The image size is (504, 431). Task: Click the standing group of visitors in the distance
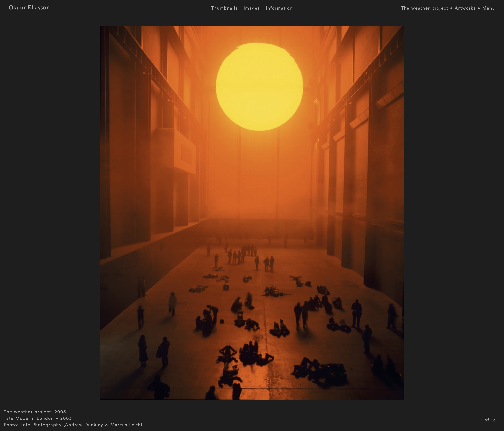click(x=240, y=256)
